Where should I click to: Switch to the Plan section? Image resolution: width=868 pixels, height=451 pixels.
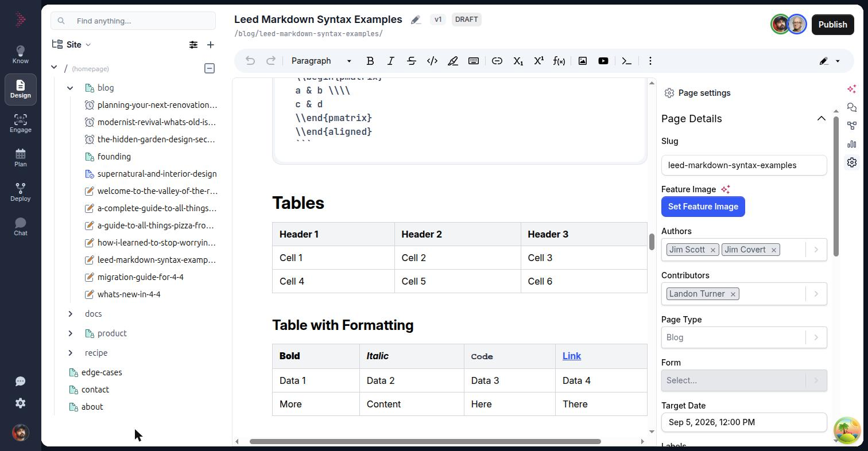pos(21,158)
